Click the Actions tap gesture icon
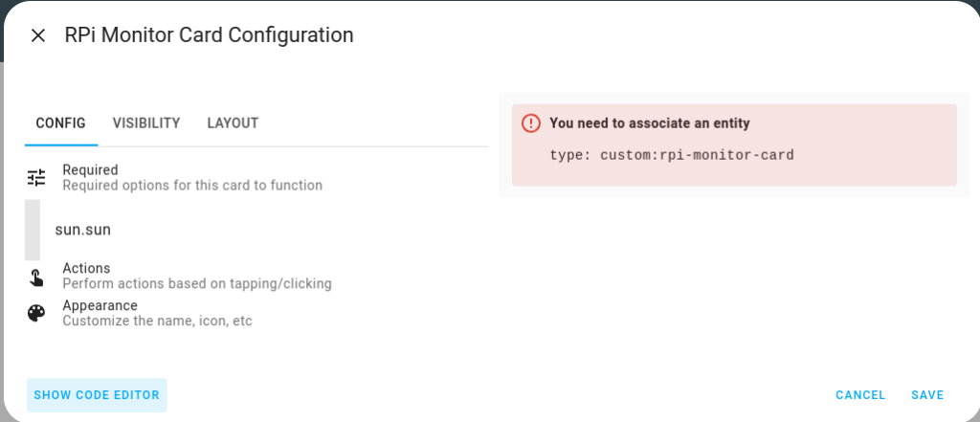The image size is (980, 422). (x=36, y=277)
